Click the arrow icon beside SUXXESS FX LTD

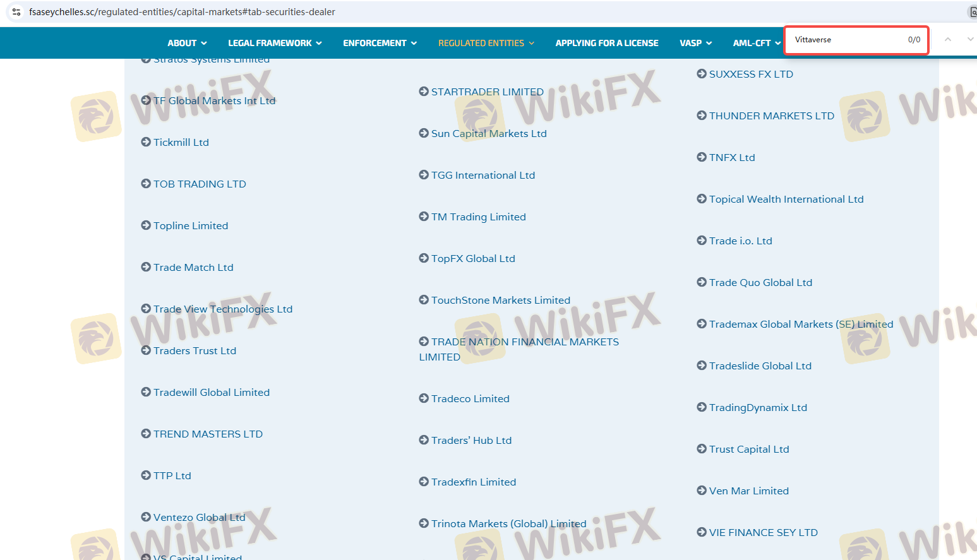click(702, 74)
